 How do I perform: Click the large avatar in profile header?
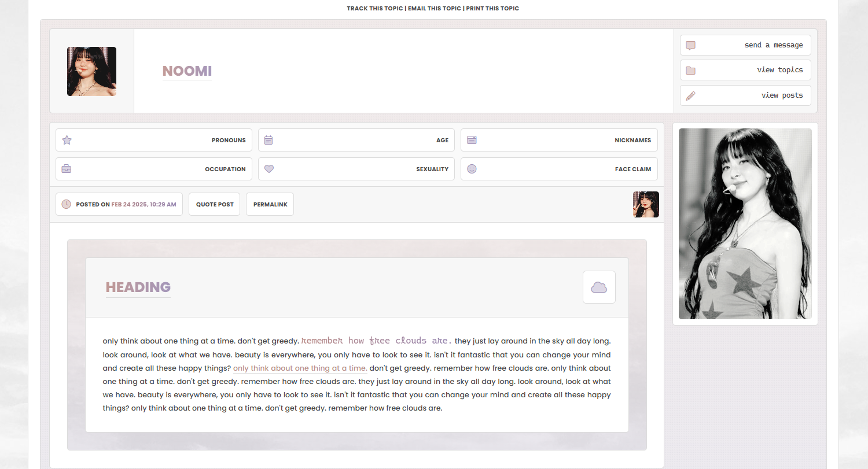click(91, 71)
